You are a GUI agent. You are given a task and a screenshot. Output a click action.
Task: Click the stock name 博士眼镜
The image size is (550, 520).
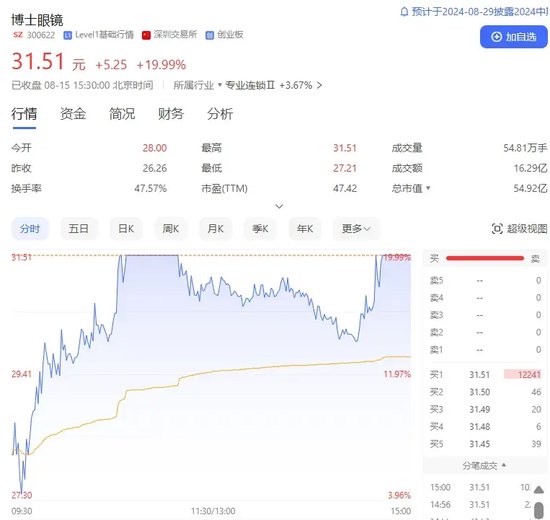click(x=37, y=20)
